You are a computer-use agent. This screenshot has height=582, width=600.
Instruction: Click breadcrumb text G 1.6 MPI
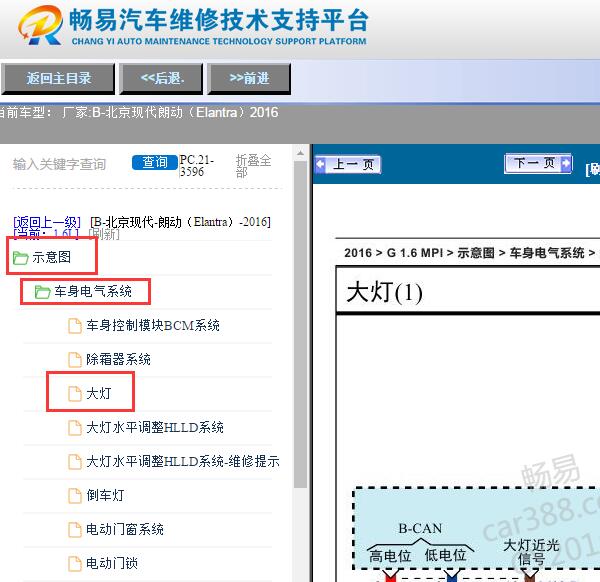pos(415,253)
